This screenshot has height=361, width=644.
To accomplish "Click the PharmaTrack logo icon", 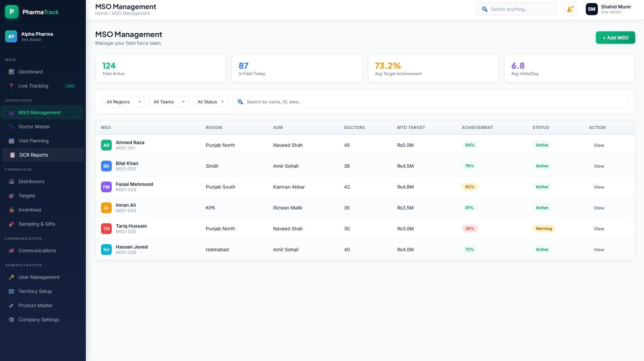I will click(x=12, y=12).
